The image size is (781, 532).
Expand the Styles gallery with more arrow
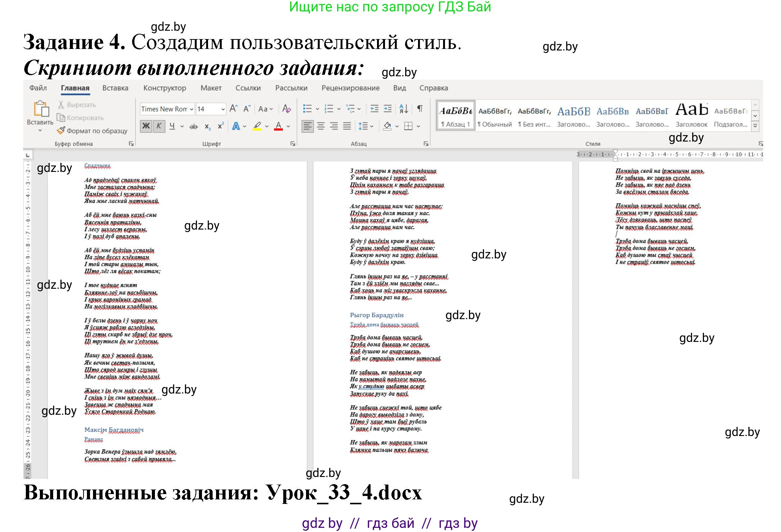click(756, 126)
